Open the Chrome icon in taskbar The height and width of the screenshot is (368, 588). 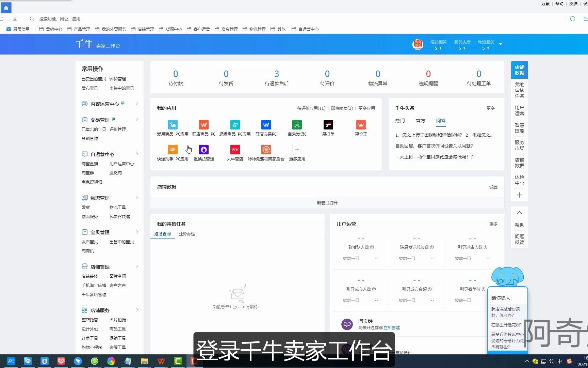click(x=111, y=361)
